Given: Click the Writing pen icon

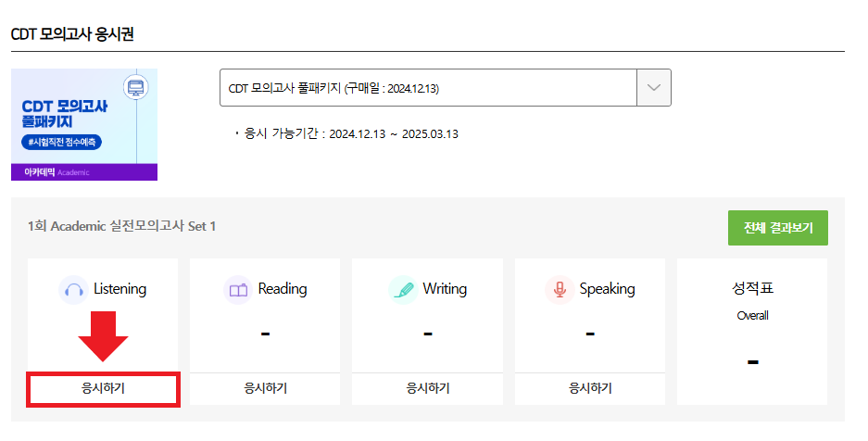Looking at the screenshot, I should pyautogui.click(x=403, y=290).
